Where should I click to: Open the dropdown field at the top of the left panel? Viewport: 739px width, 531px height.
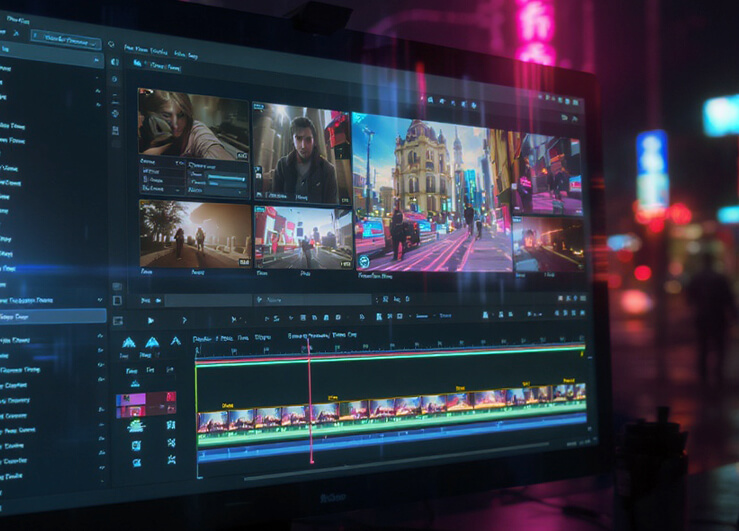(x=66, y=41)
